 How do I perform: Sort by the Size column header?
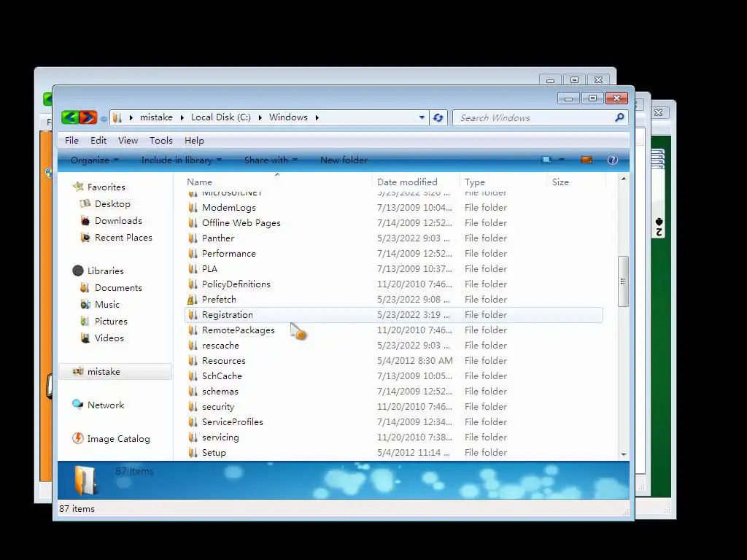(x=576, y=182)
